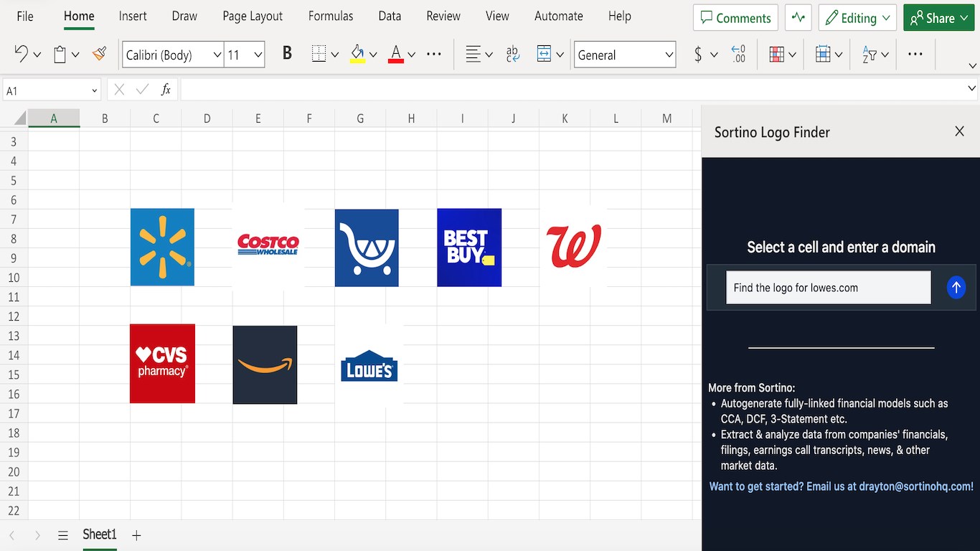Switch to the Draw tab

[184, 16]
